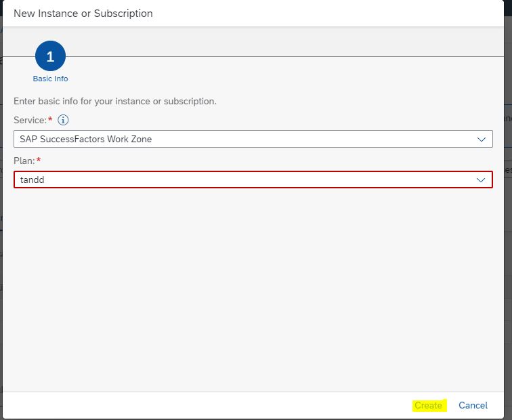Focus the SAP SuccessFactors Work Zone field
The height and width of the screenshot is (420, 512).
click(253, 139)
